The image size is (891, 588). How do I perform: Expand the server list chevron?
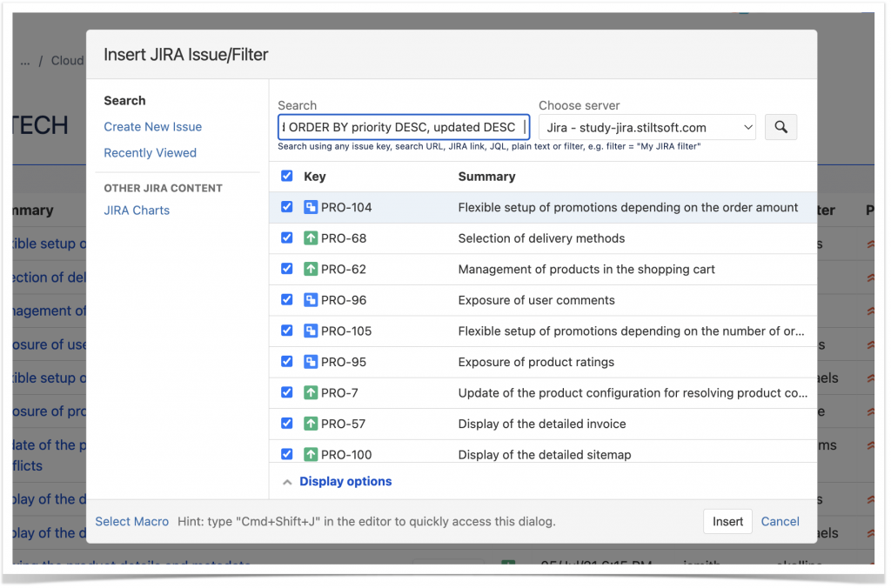pyautogui.click(x=751, y=126)
